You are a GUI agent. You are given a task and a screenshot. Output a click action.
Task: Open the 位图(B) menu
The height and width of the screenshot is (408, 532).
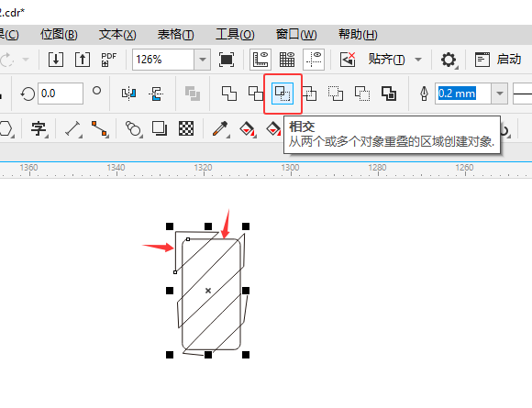click(x=59, y=34)
